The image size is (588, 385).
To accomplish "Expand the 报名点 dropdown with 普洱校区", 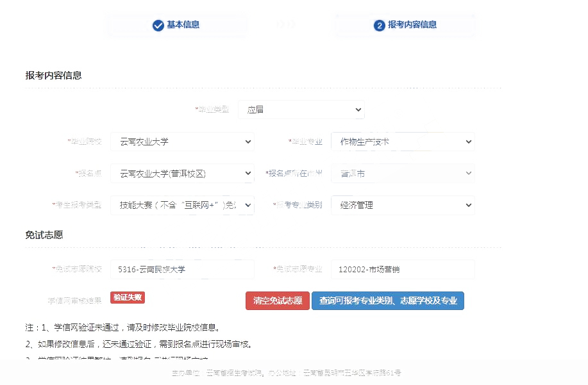I will 182,174.
